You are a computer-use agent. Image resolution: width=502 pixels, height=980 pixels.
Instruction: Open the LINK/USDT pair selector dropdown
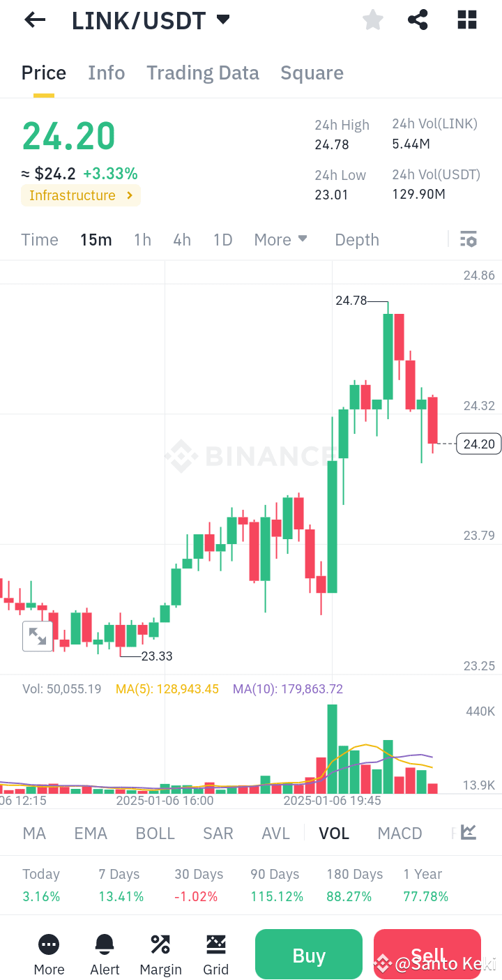tap(150, 20)
